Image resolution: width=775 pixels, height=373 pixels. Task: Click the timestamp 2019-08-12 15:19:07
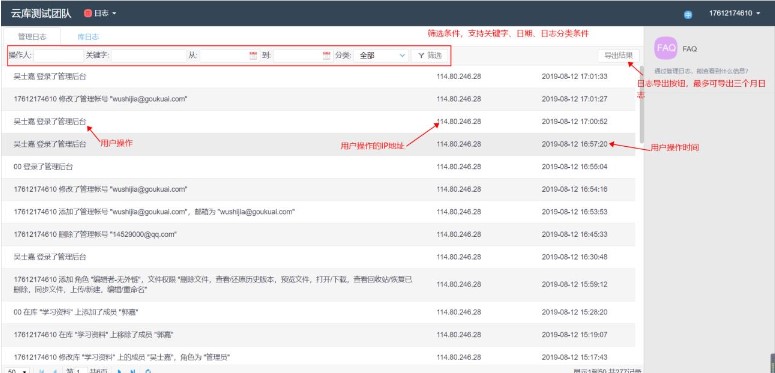point(574,334)
